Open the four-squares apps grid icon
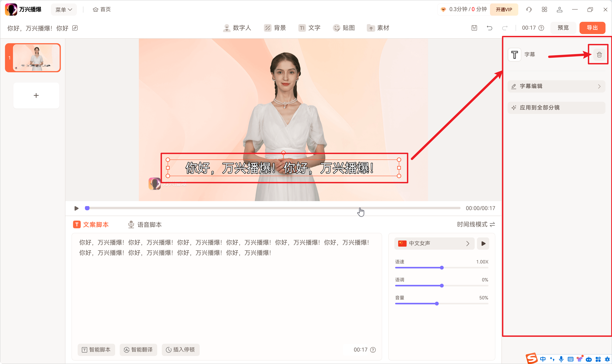This screenshot has height=364, width=612. 544,10
